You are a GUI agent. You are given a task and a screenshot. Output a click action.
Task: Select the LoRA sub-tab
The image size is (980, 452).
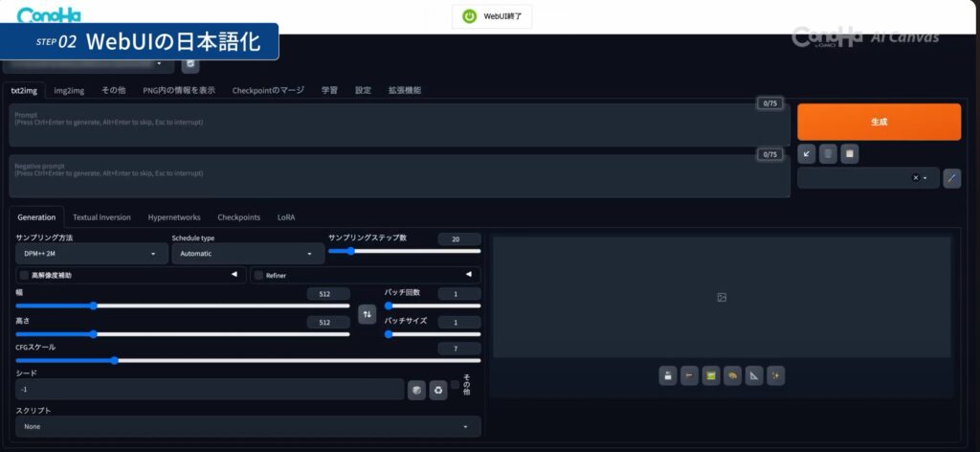[x=286, y=217]
